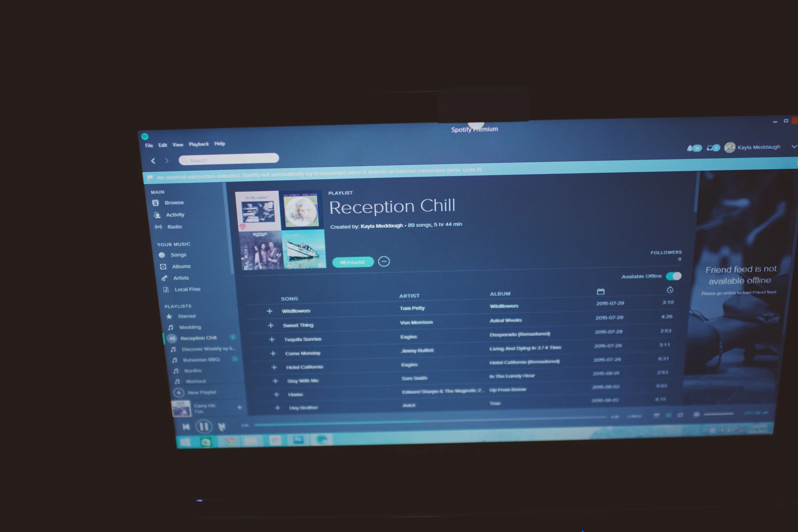Sort by the SONG column header
The height and width of the screenshot is (532, 798).
[289, 299]
